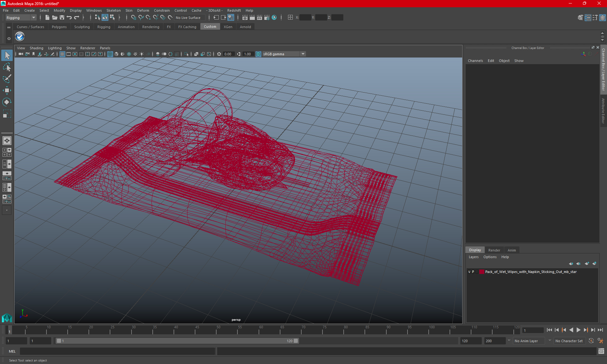Activate the Scale tool
Screen dimensions: 607x364
[7, 114]
